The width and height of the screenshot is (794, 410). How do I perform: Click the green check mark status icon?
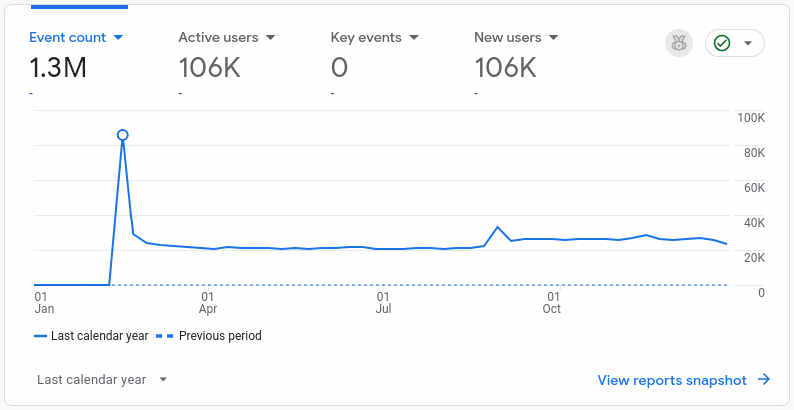pyautogui.click(x=722, y=43)
